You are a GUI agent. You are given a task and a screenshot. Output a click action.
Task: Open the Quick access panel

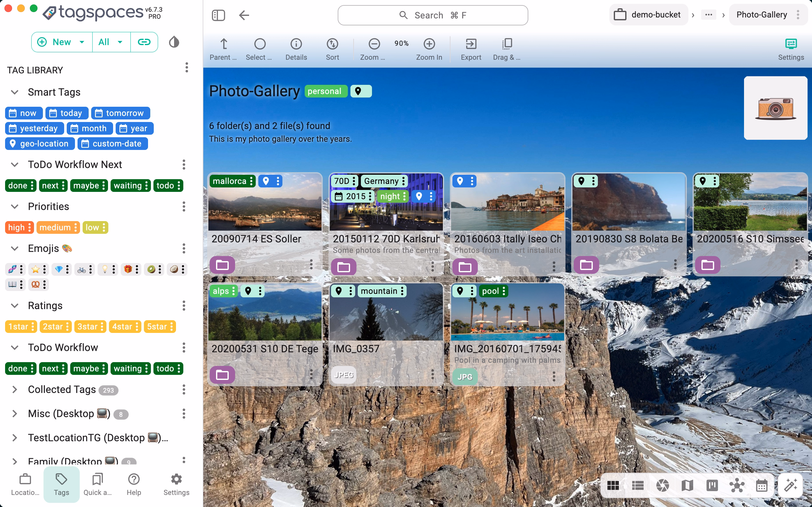coord(97,484)
